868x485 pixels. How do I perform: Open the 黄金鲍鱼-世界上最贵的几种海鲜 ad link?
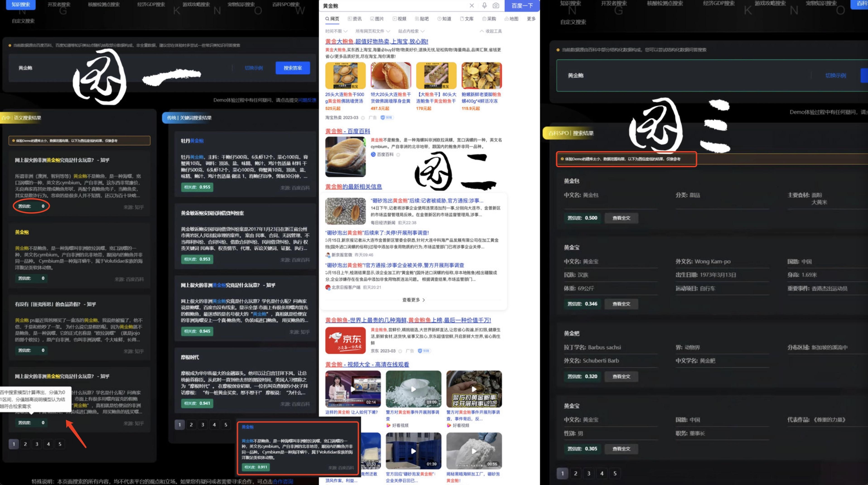click(x=408, y=320)
